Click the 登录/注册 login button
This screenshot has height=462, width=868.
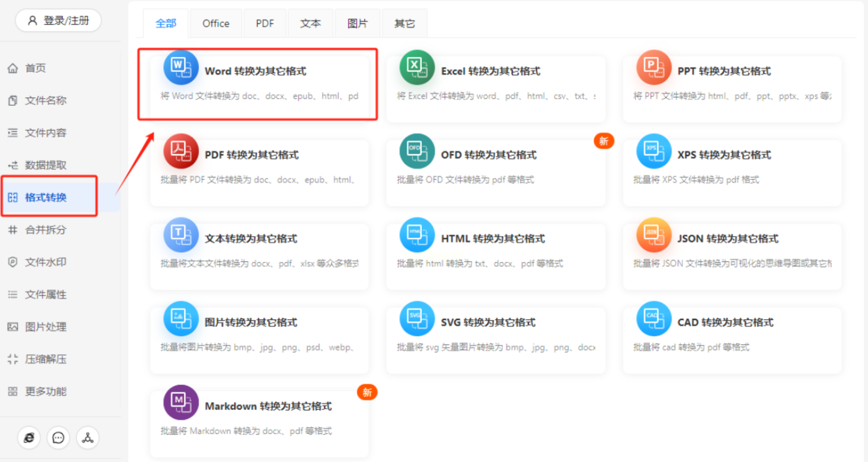click(58, 21)
